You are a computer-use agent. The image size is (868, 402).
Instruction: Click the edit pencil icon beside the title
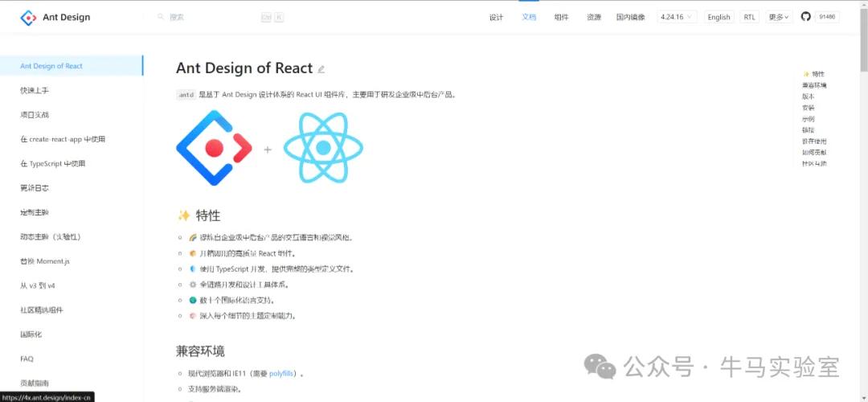(x=321, y=69)
